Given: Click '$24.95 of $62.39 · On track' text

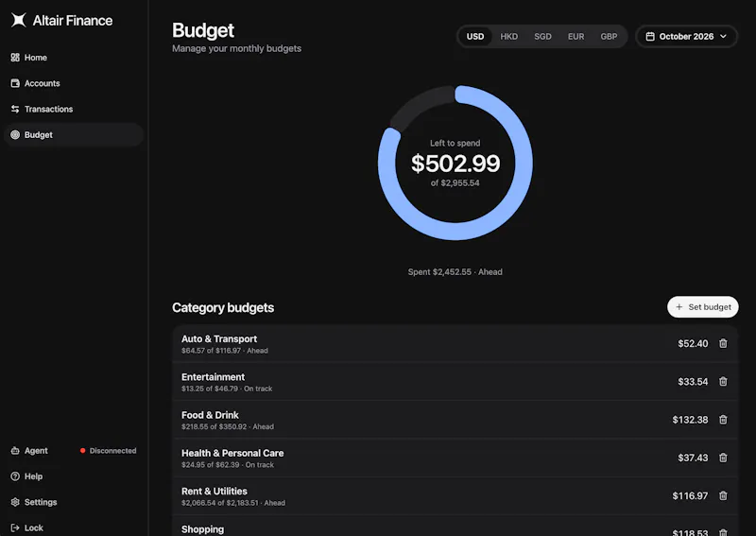Looking at the screenshot, I should click(x=228, y=465).
